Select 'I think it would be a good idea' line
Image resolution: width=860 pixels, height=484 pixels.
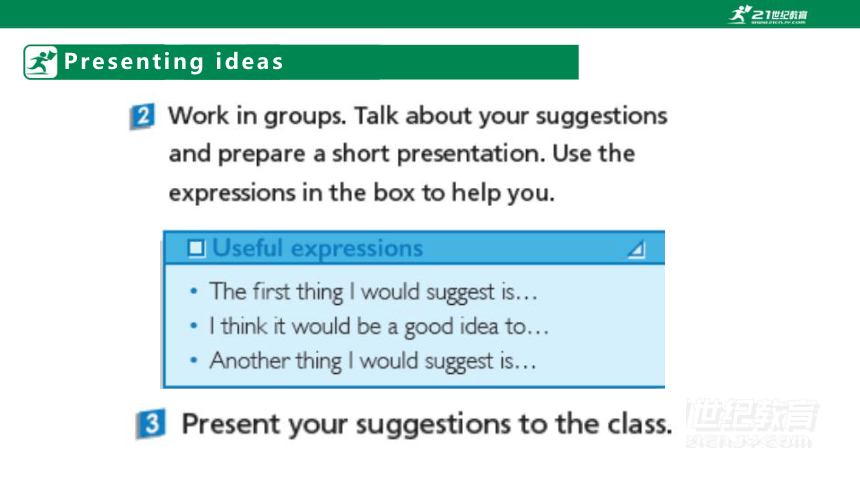pos(379,327)
